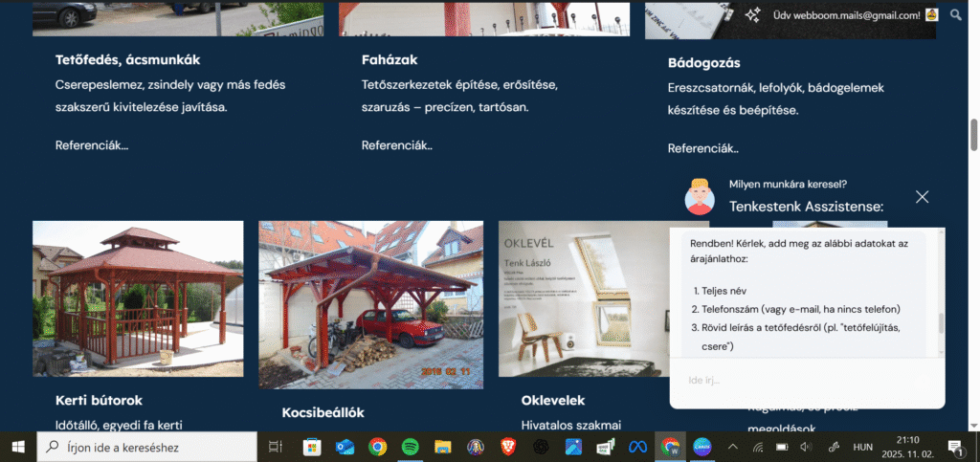Screen dimensions: 980x462
Task: Click the Kocsibeállók heading
Action: coord(323,412)
